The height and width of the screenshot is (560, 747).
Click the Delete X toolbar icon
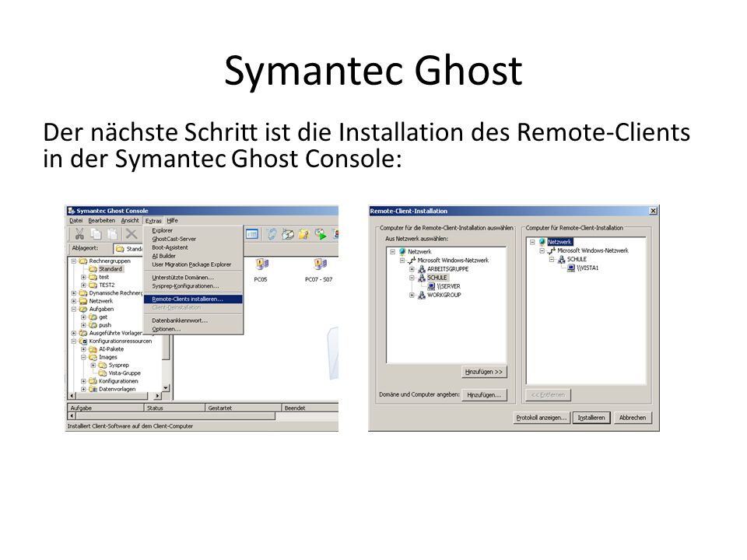click(131, 234)
